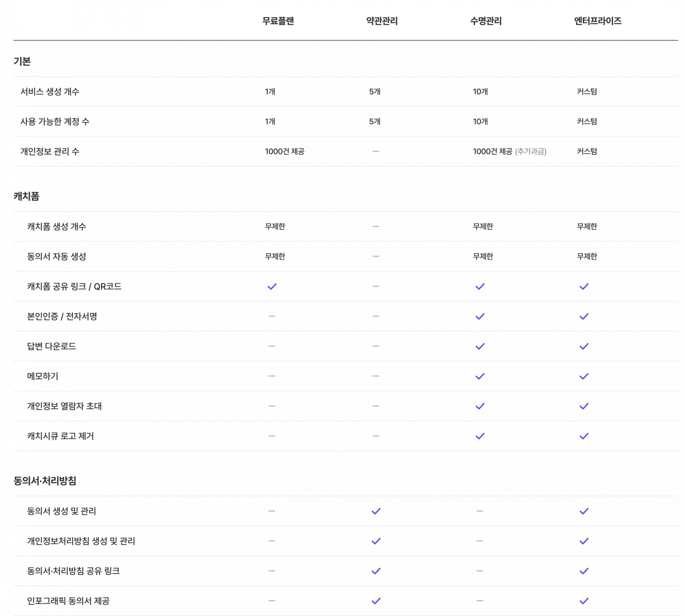Click checkmark for 동의서·처리방침 공유 링크 under 엔터프라이즈
This screenshot has height=616, width=685.
(x=584, y=571)
